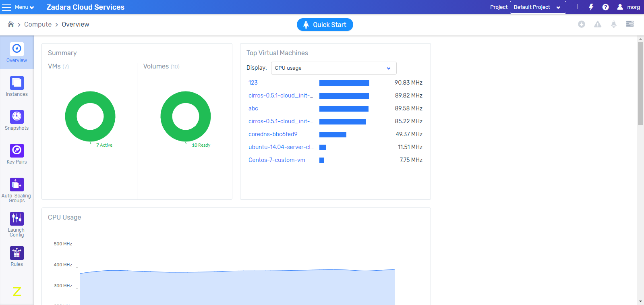Click the page vertical scrollbar thumb
The height and width of the screenshot is (305, 644).
[640, 84]
